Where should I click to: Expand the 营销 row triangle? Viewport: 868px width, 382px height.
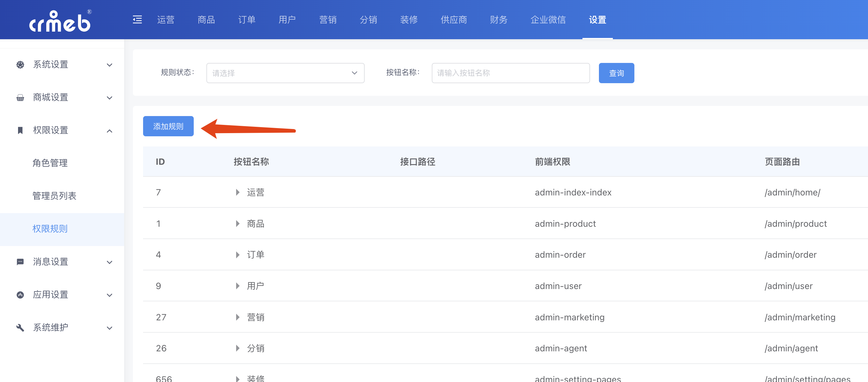[x=237, y=317]
